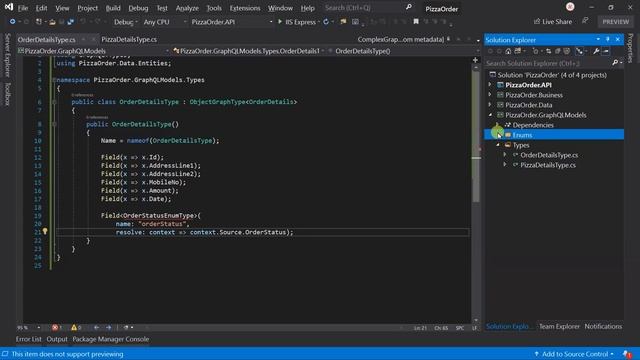Expand the PizzaOrder.Data project node
The image size is (640, 360).
click(x=490, y=104)
